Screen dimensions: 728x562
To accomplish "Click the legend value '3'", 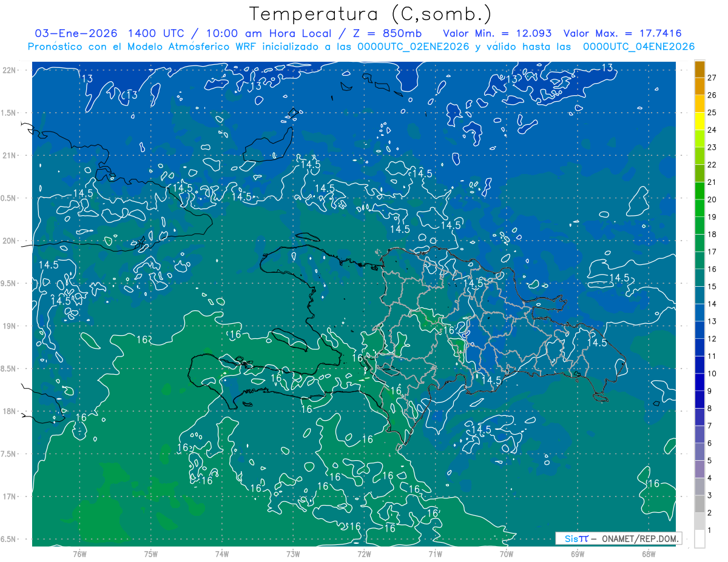I will (709, 495).
